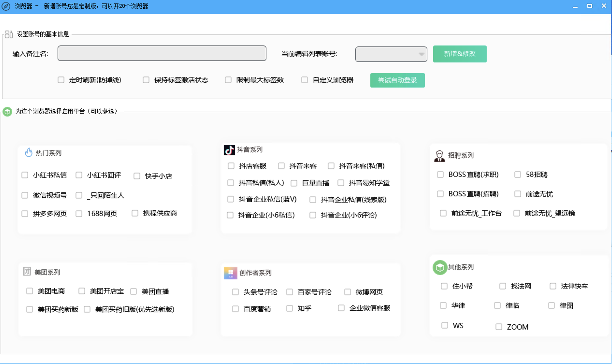Check the 百度营销 checkbox
This screenshot has width=612, height=364.
(235, 309)
